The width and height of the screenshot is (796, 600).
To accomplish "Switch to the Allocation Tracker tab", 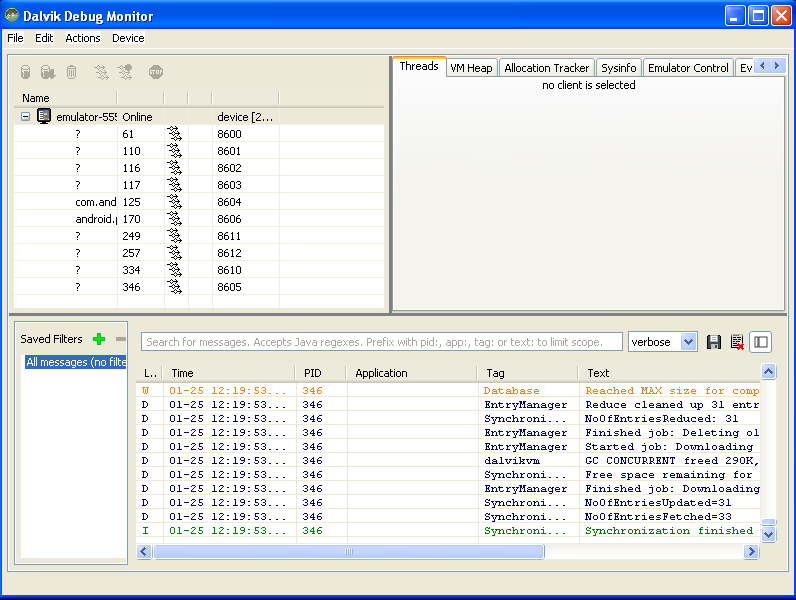I will click(x=547, y=68).
